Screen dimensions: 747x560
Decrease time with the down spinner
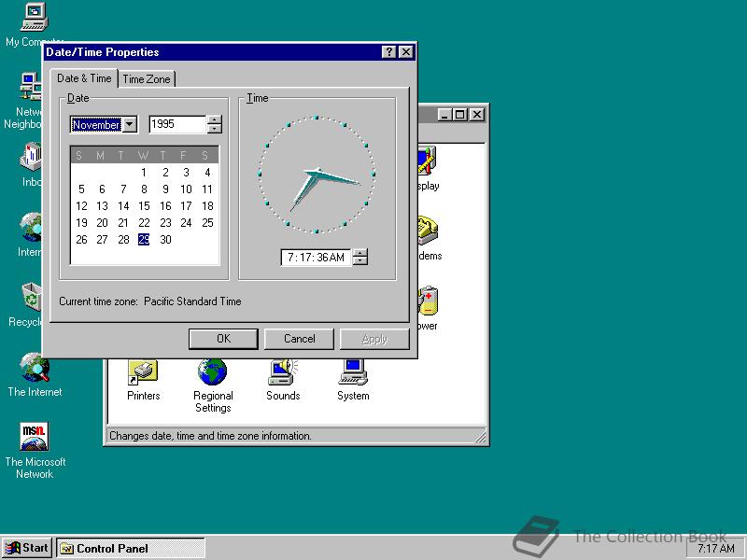360,261
